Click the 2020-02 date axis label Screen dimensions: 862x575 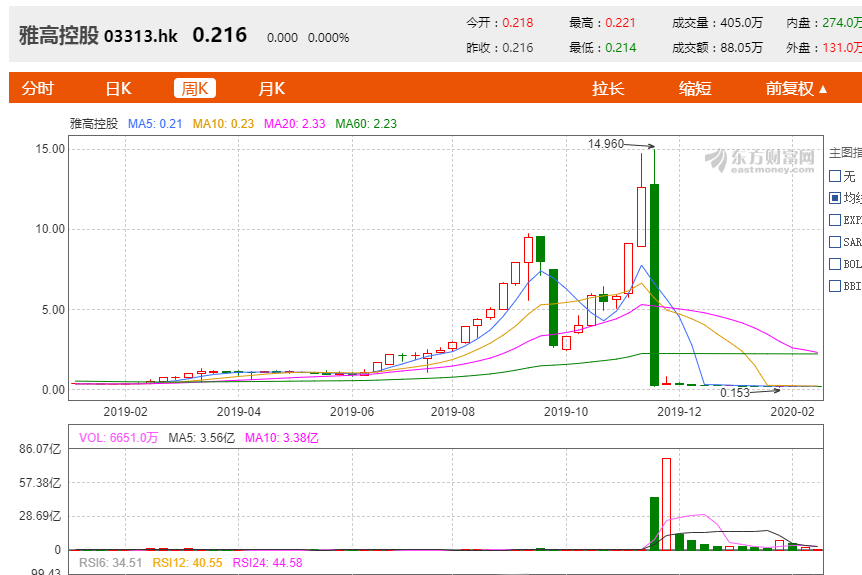click(792, 412)
